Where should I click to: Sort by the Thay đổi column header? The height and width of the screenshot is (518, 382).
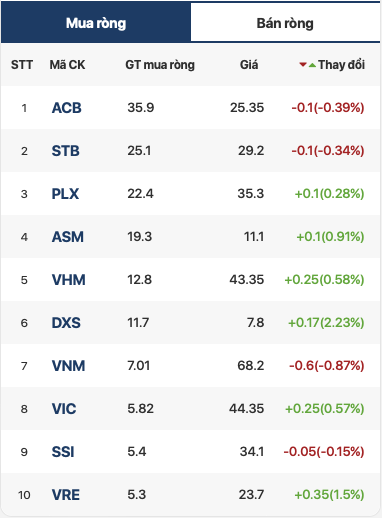[x=341, y=65]
